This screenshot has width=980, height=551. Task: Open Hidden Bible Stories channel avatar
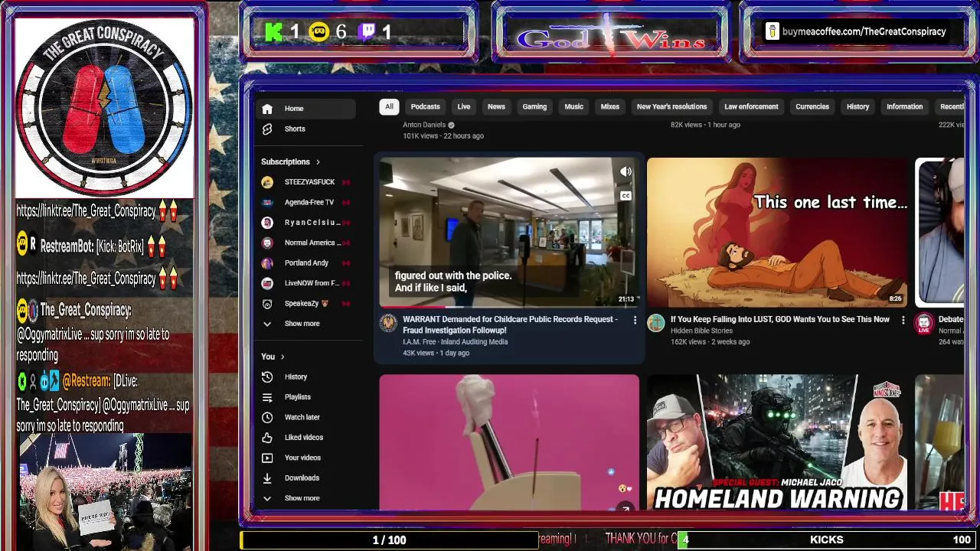pos(656,323)
